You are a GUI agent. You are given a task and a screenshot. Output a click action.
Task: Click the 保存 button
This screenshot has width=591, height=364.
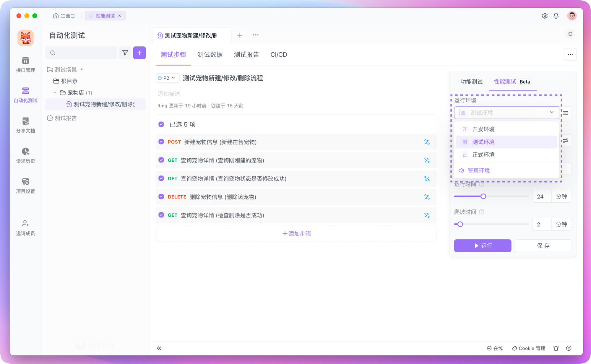coord(543,246)
